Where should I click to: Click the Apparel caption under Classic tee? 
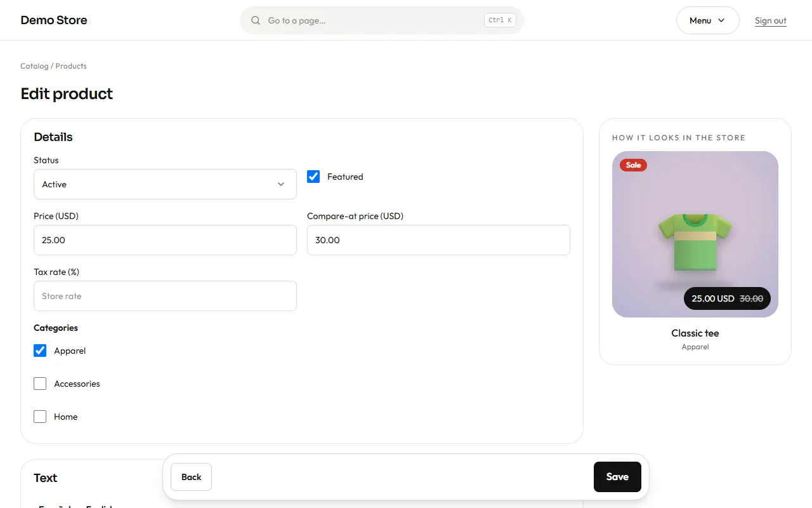(x=695, y=347)
